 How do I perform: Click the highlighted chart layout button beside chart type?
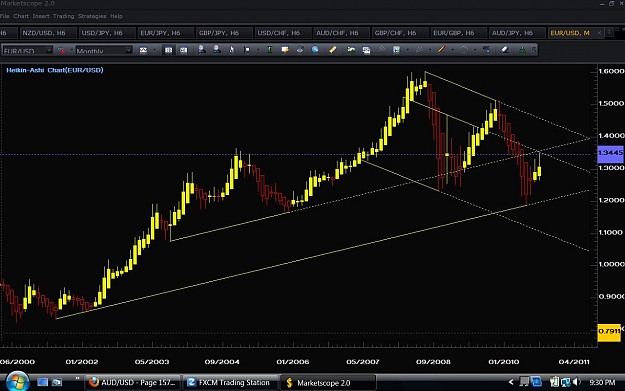tap(169, 50)
